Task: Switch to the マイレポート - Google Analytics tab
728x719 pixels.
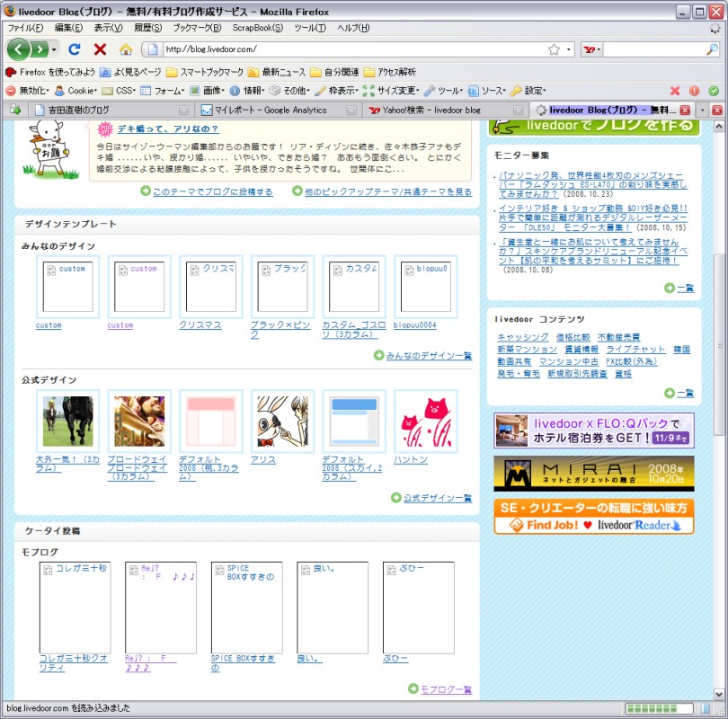Action: point(279,110)
